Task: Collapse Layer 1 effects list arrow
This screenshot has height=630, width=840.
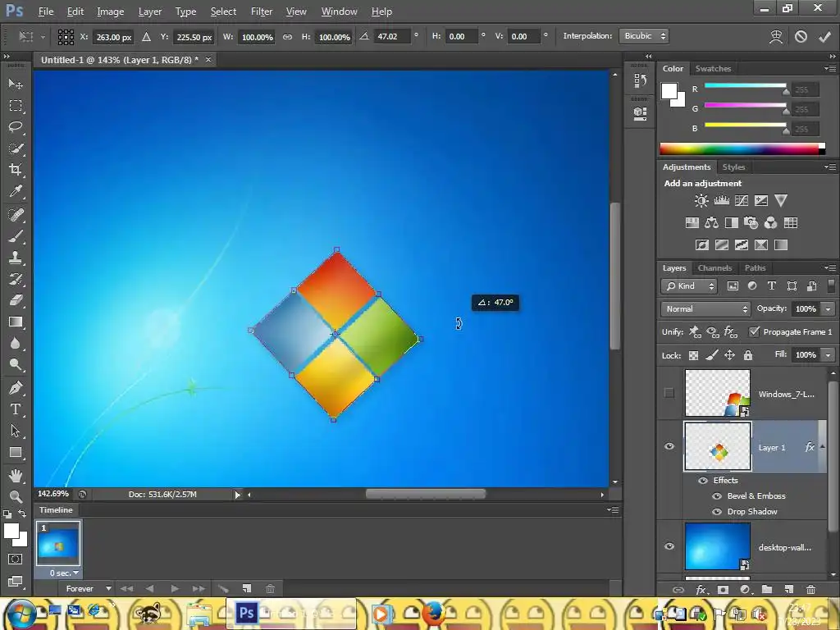Action: [x=822, y=447]
